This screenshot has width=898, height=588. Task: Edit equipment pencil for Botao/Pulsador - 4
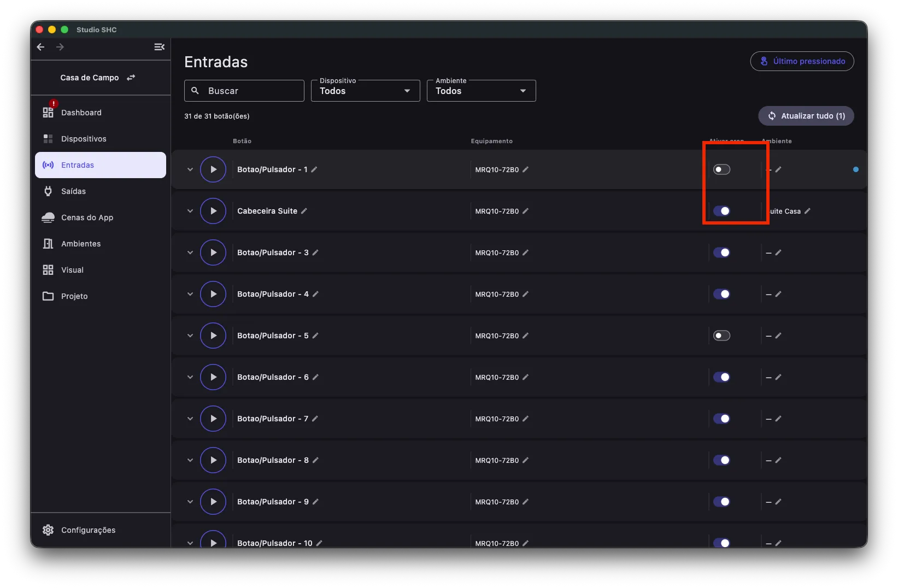(x=525, y=294)
